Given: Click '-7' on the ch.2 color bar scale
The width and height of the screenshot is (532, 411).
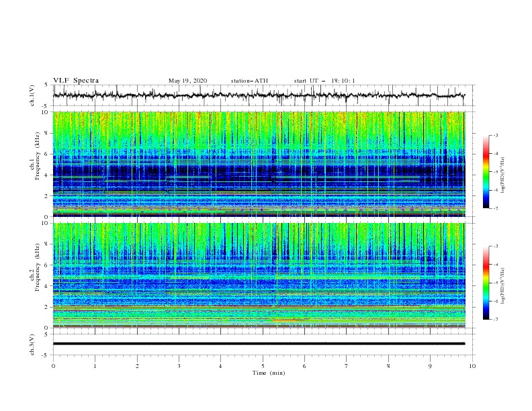Looking at the screenshot, I should coord(495,319).
